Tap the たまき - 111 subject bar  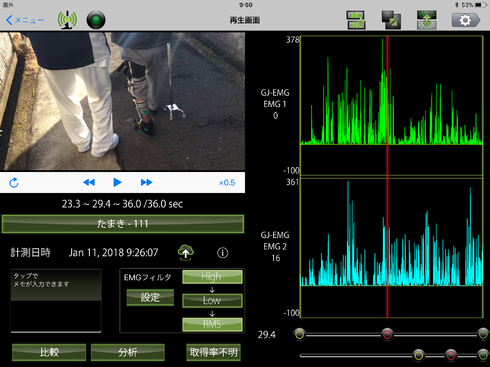point(123,224)
